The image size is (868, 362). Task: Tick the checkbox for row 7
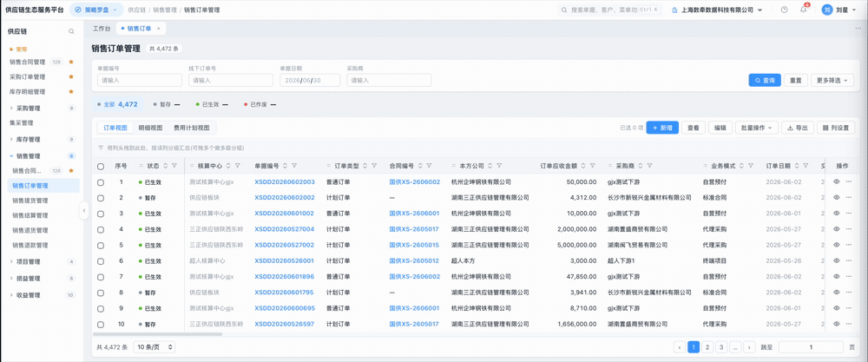101,277
